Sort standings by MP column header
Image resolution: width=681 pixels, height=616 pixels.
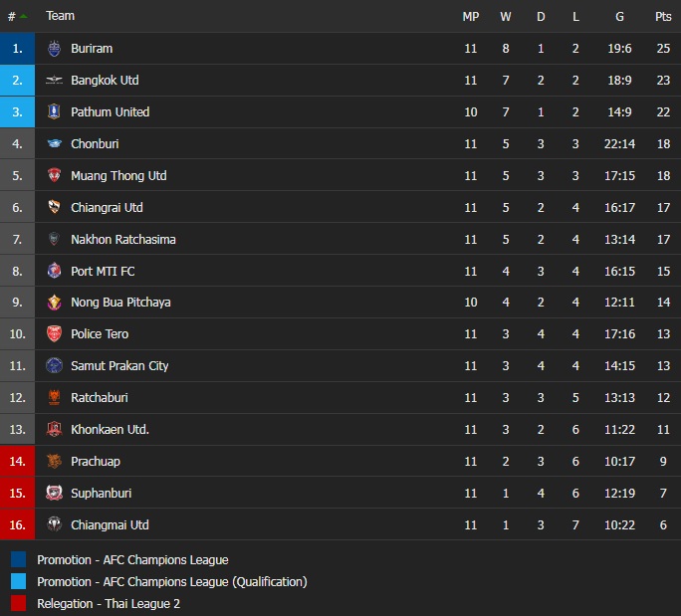coord(471,16)
